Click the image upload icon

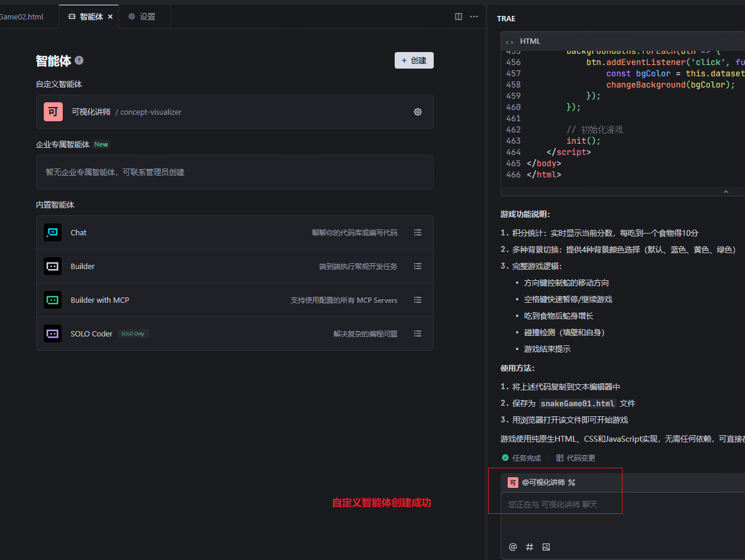pos(546,547)
